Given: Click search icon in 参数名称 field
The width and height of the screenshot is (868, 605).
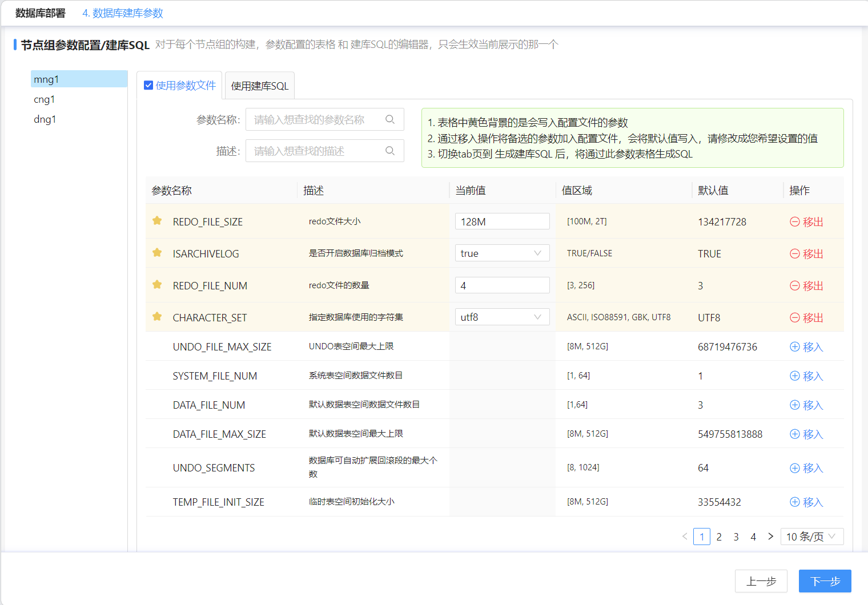Looking at the screenshot, I should (390, 119).
